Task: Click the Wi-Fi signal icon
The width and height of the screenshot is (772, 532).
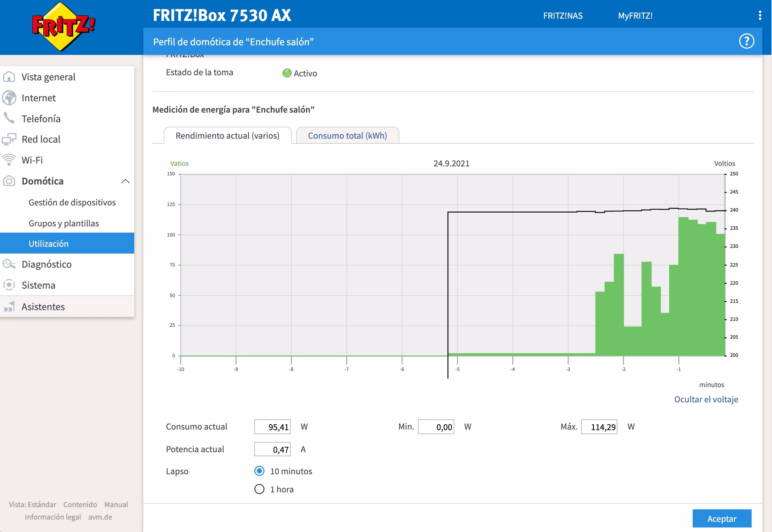Action: pyautogui.click(x=9, y=160)
